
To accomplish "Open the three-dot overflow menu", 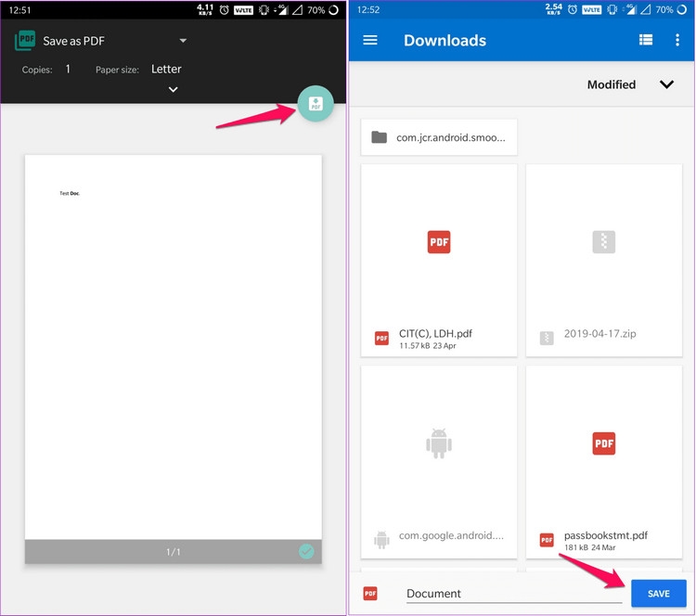I will coord(677,40).
